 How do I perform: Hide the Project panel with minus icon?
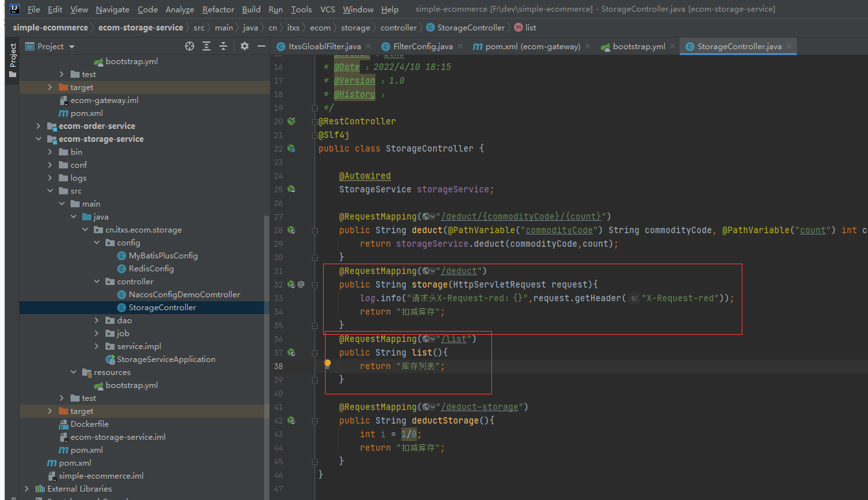point(262,46)
